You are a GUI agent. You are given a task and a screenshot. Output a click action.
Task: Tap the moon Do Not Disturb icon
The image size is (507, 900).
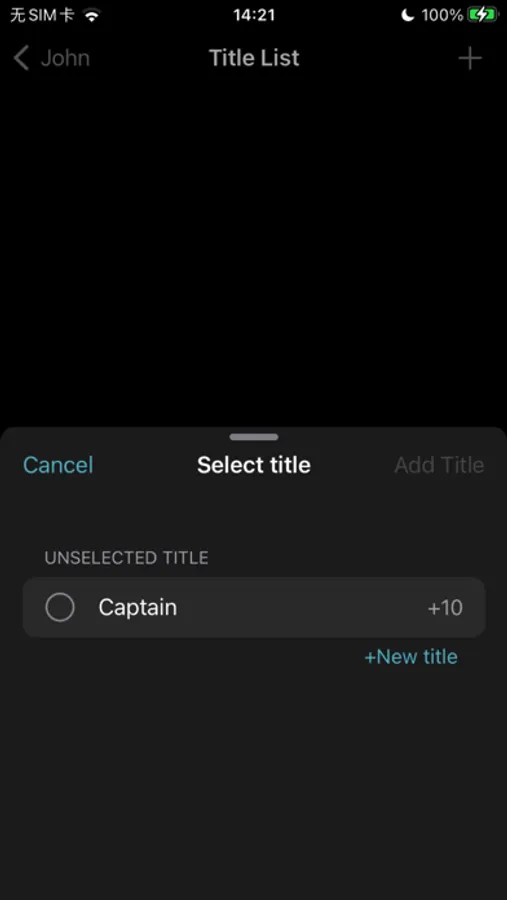[408, 15]
